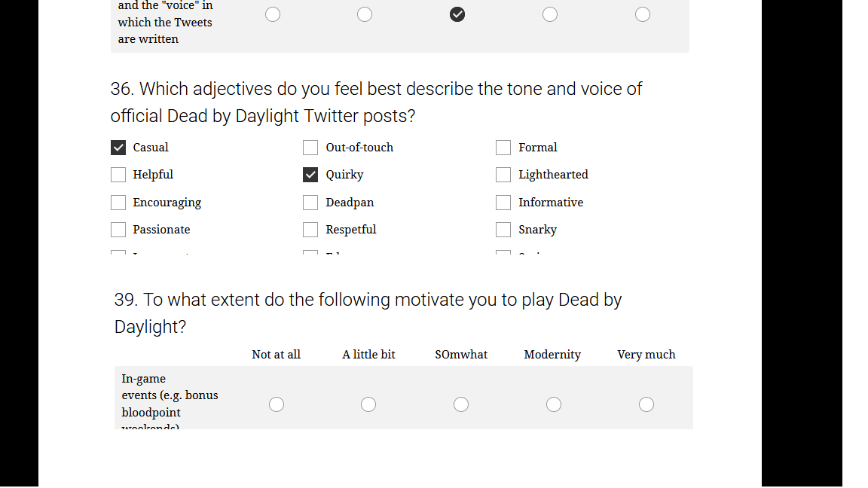Image resolution: width=868 pixels, height=488 pixels.
Task: Check the Encouraging option
Action: coord(118,203)
